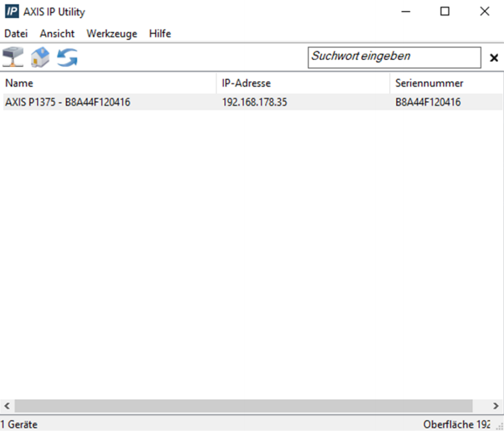Screen dimensions: 504x431
Task: Close the AXIS IP Utility window
Action: click(x=484, y=11)
